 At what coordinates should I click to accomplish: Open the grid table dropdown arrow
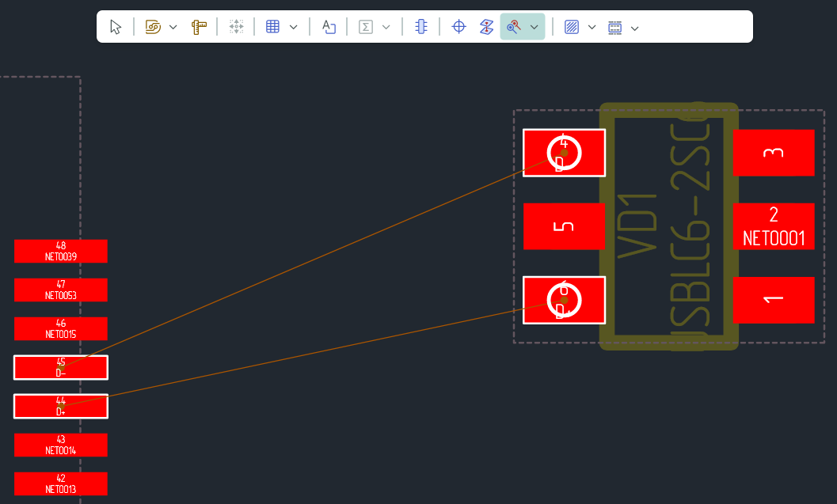coord(294,27)
